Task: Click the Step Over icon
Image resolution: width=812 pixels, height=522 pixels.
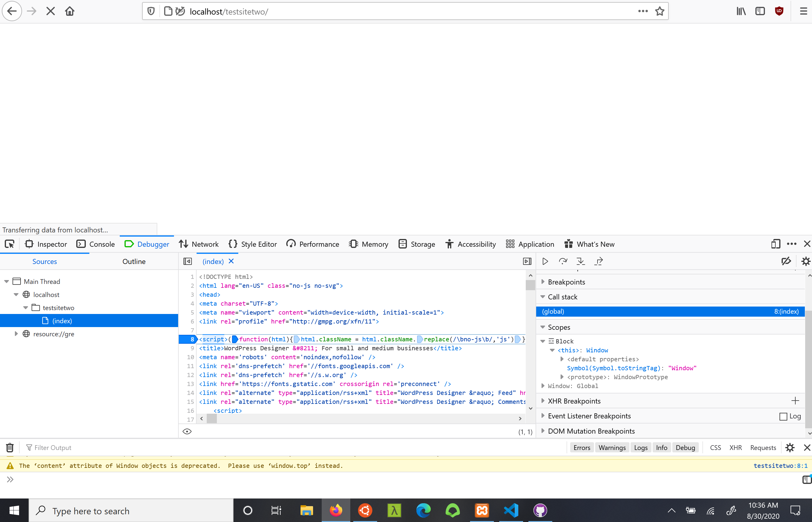Action: point(563,261)
